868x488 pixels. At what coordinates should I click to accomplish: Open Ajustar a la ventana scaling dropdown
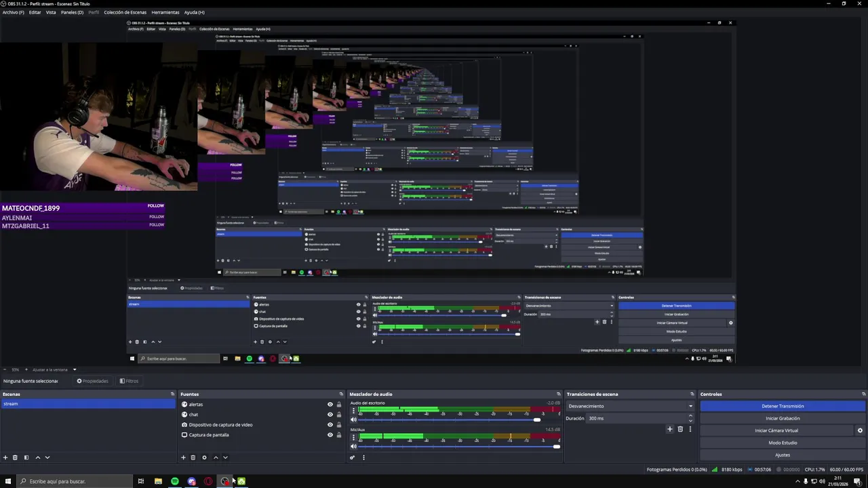click(x=54, y=369)
